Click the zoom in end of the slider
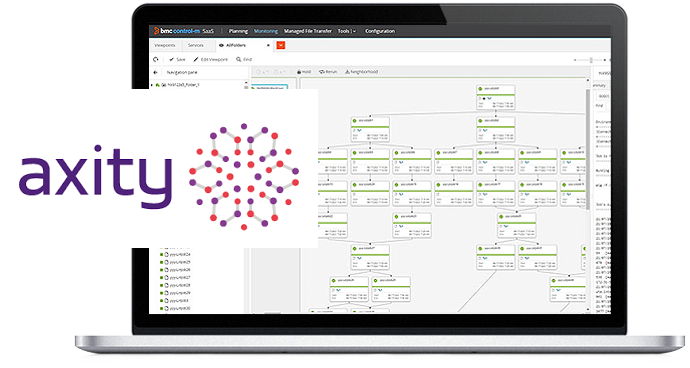 tap(605, 59)
